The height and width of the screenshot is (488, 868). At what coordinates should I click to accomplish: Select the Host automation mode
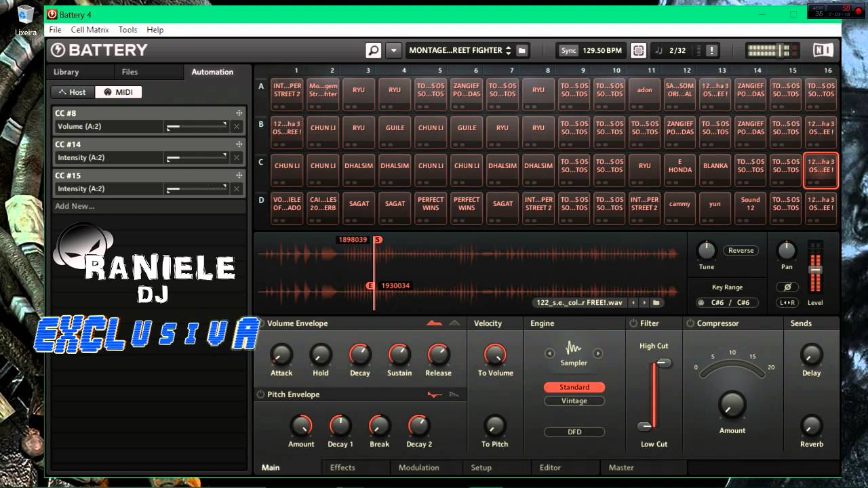point(73,92)
